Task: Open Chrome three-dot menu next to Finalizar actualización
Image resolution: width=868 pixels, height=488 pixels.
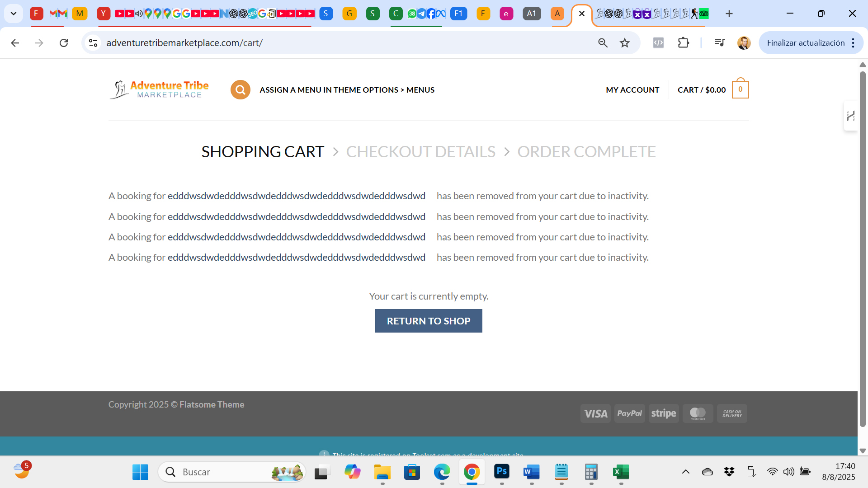Action: click(853, 43)
